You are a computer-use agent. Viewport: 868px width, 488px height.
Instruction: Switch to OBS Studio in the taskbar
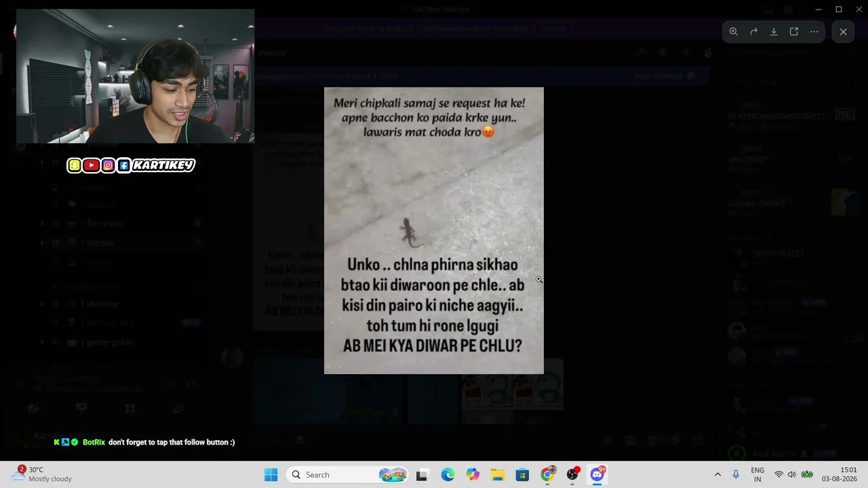click(572, 474)
